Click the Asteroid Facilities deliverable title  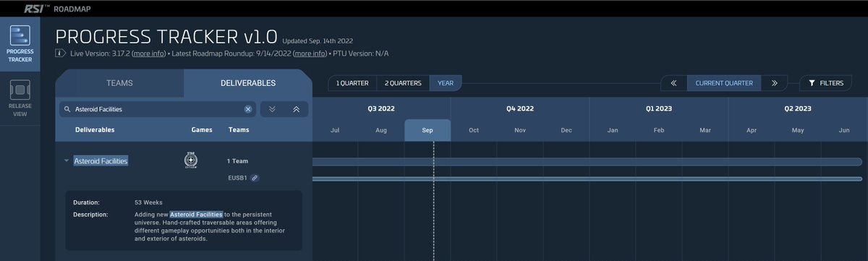tap(101, 161)
